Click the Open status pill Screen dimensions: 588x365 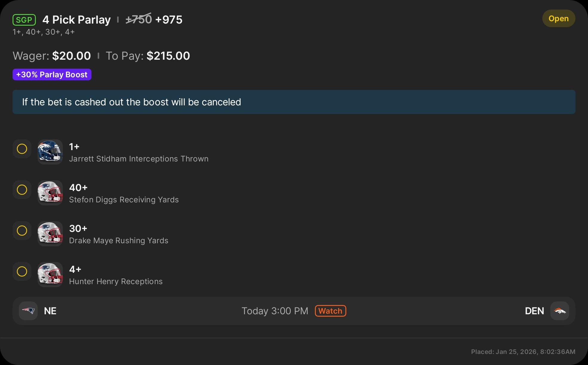point(558,19)
